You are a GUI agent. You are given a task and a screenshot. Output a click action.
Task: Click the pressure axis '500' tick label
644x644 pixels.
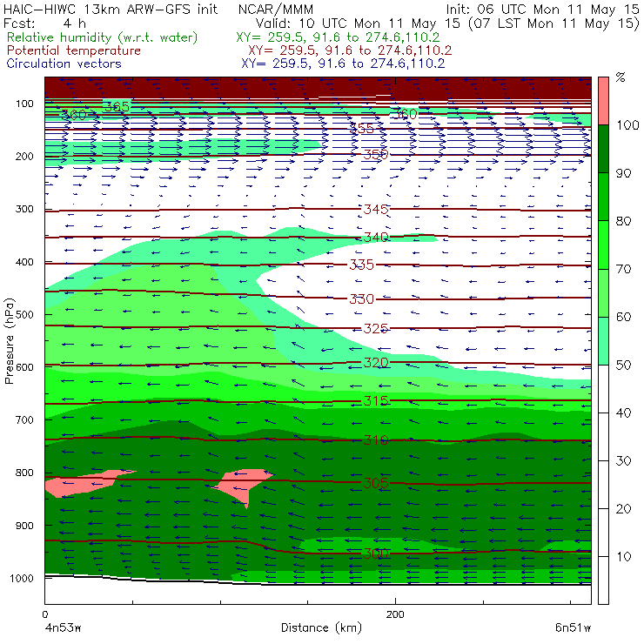click(24, 315)
